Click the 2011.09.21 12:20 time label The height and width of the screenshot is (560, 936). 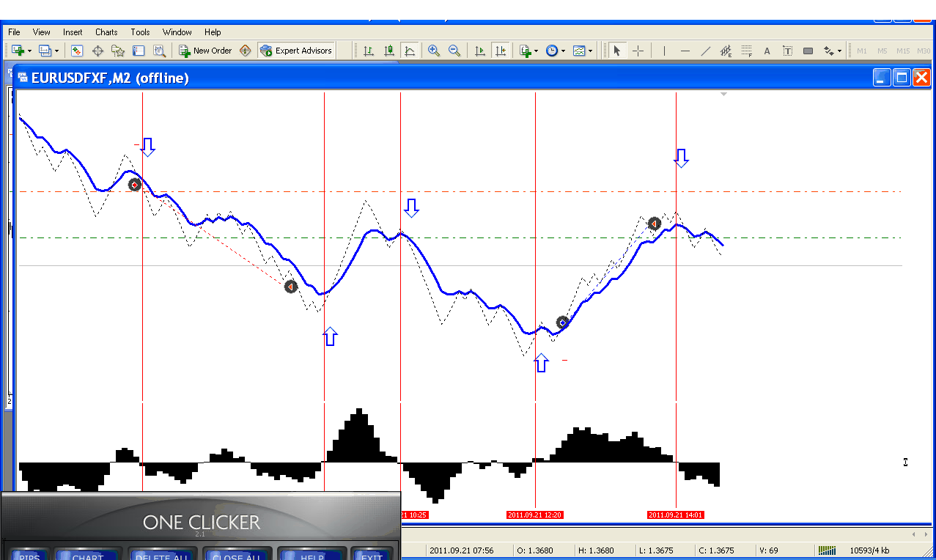tap(535, 515)
